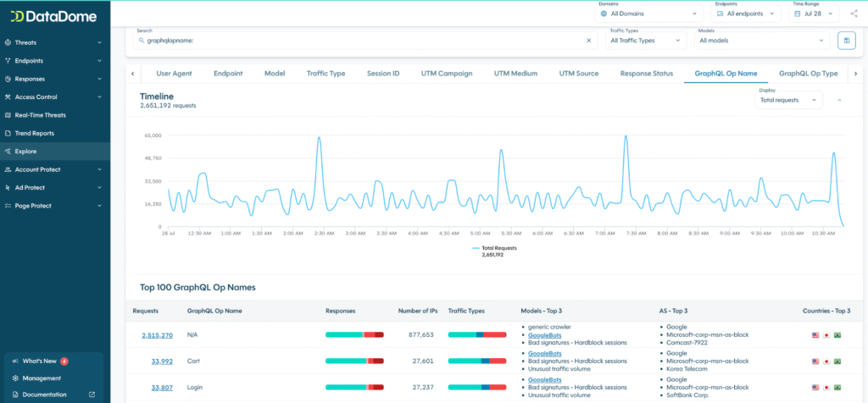Image resolution: width=868 pixels, height=403 pixels.
Task: Open the All endpoints dropdown
Action: tap(746, 14)
